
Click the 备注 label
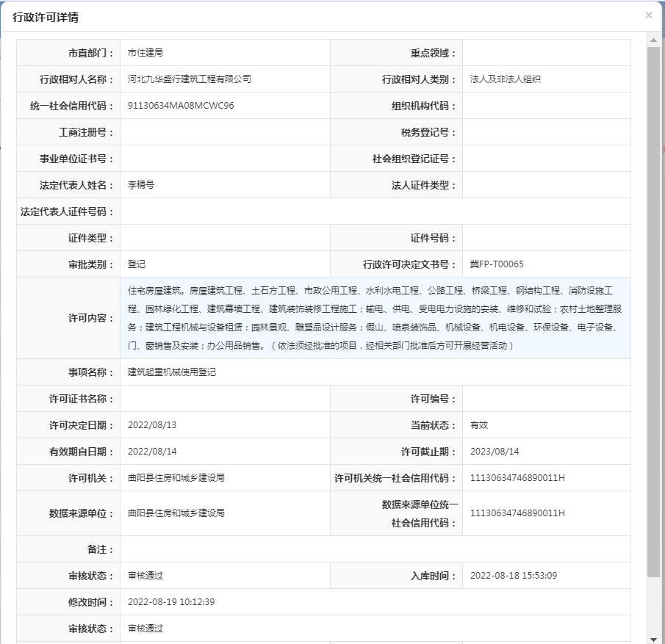tap(101, 549)
